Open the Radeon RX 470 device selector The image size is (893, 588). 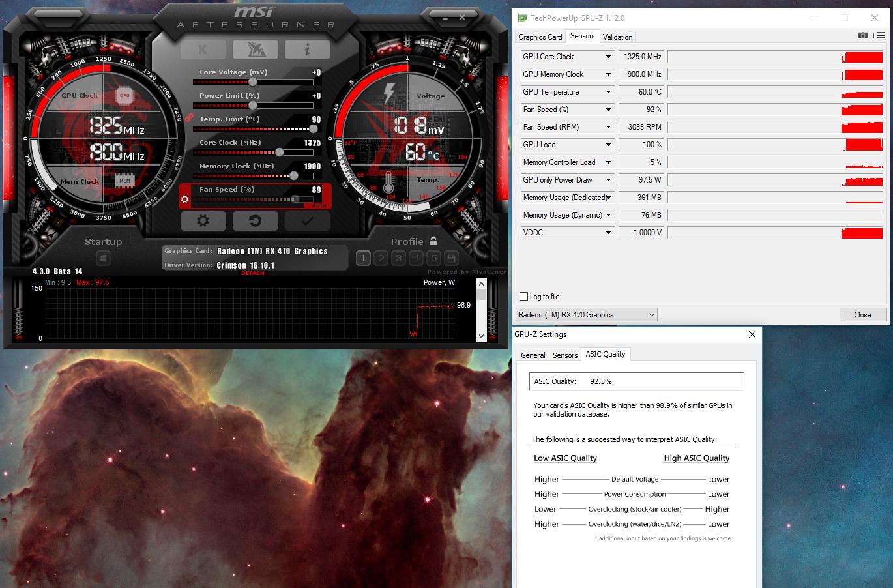tap(586, 315)
